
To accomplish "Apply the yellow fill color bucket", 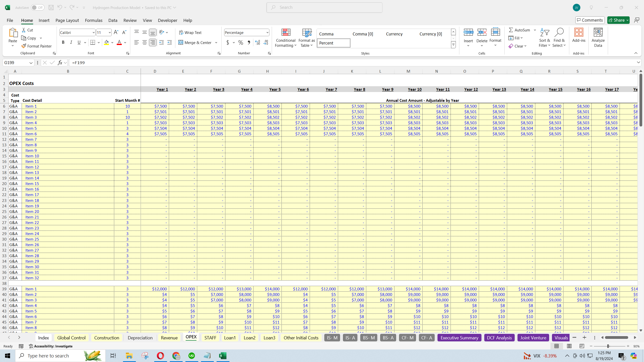I will pyautogui.click(x=107, y=42).
